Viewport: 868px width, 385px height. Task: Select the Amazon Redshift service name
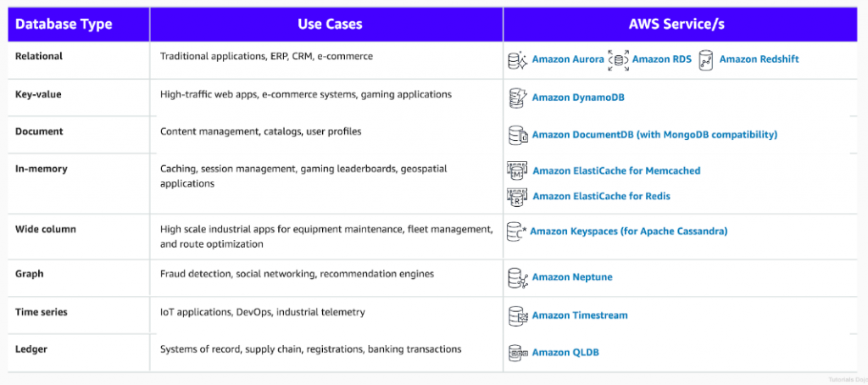tap(759, 59)
